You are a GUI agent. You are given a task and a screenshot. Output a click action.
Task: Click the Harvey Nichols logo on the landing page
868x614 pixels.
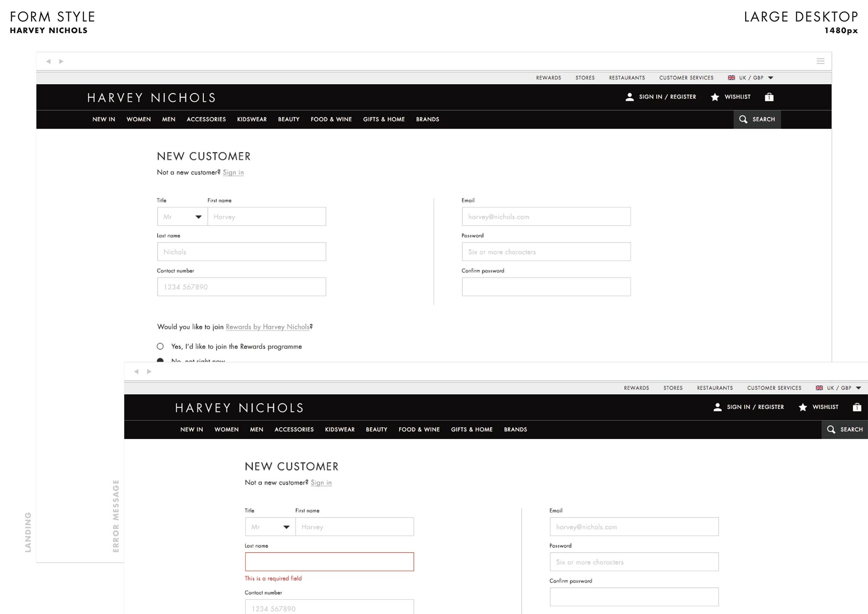click(151, 98)
